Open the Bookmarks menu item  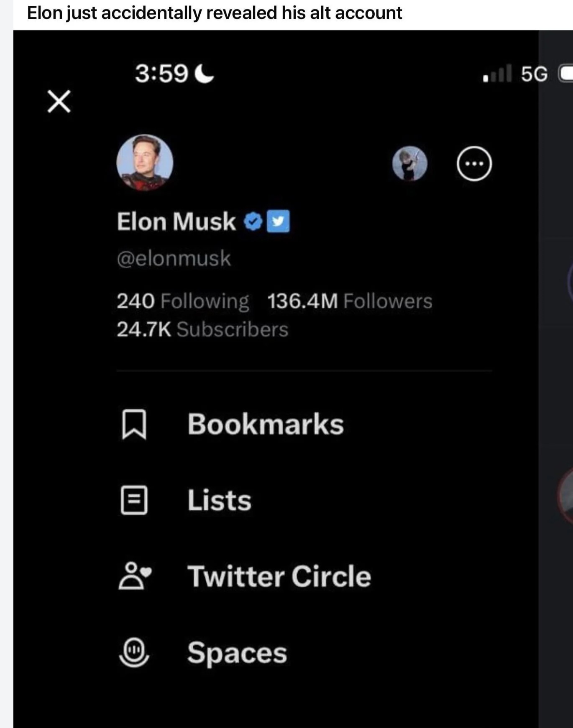(266, 424)
